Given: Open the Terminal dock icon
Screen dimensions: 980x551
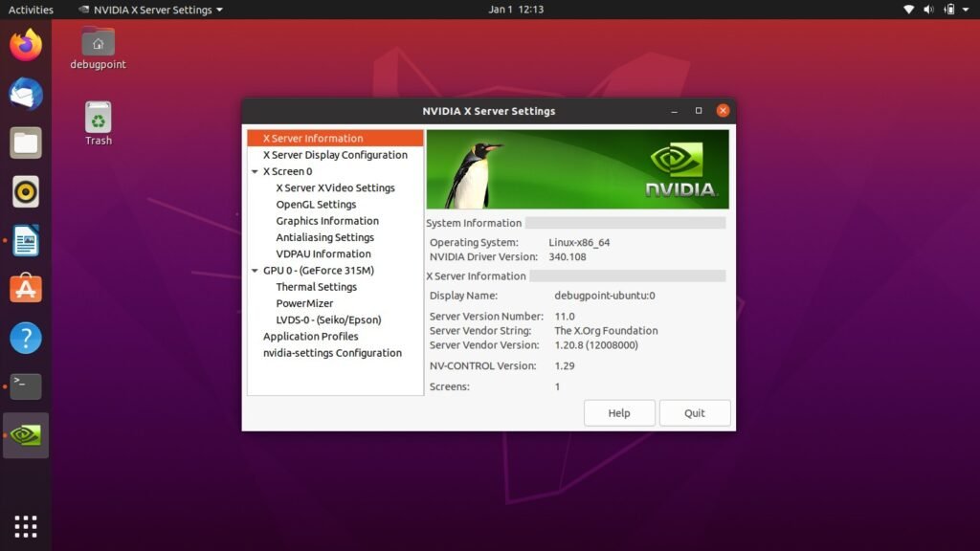Looking at the screenshot, I should 26,386.
